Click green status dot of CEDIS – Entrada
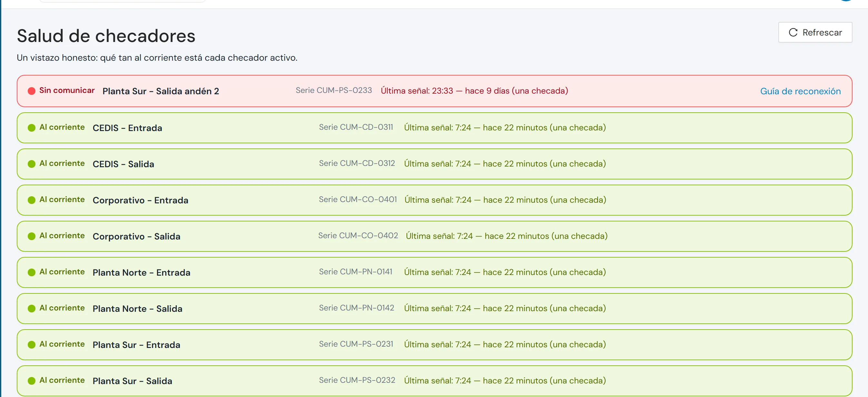Viewport: 868px width, 397px height. click(x=32, y=128)
